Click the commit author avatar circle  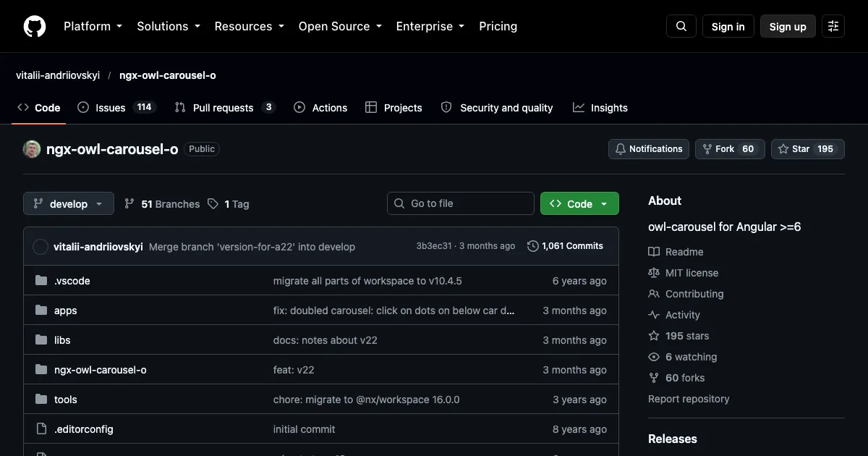tap(41, 247)
